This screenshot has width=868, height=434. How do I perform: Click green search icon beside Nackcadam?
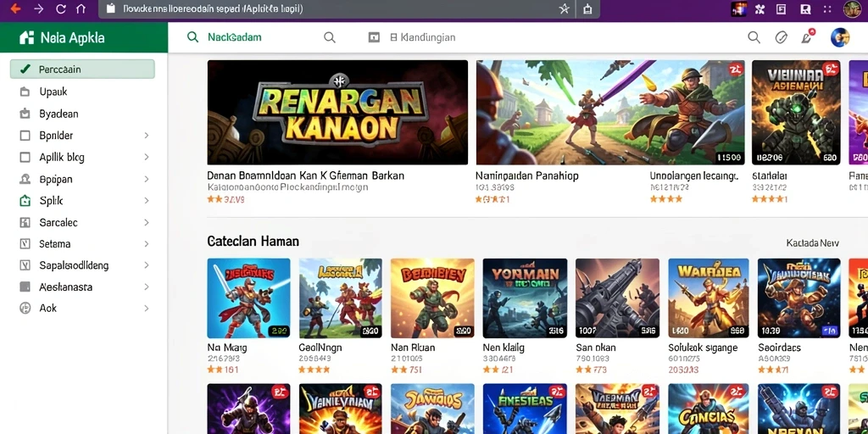click(x=192, y=37)
